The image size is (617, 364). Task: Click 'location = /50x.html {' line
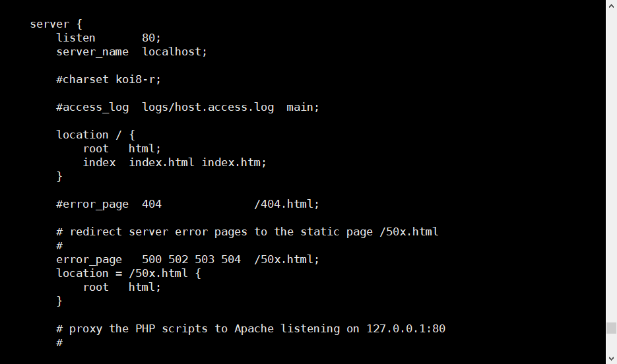[128, 273]
